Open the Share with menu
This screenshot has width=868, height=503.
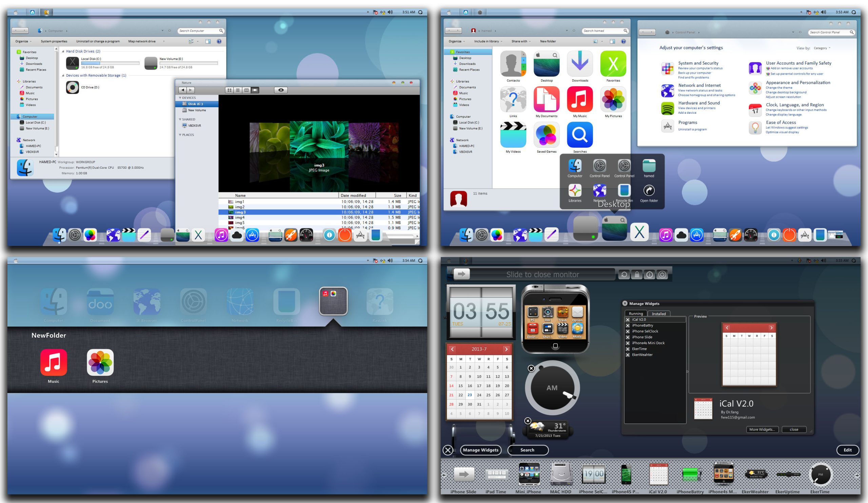pyautogui.click(x=521, y=41)
